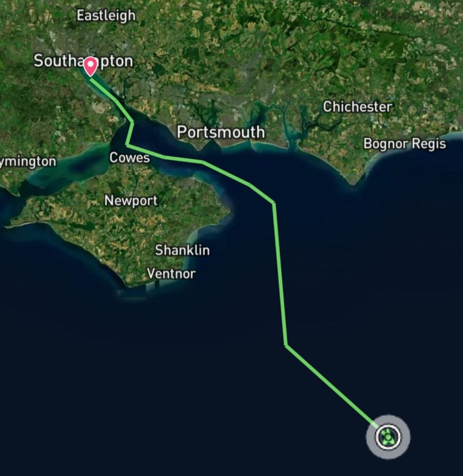463x476 pixels.
Task: Click the Eastleigh town label
Action: [106, 16]
